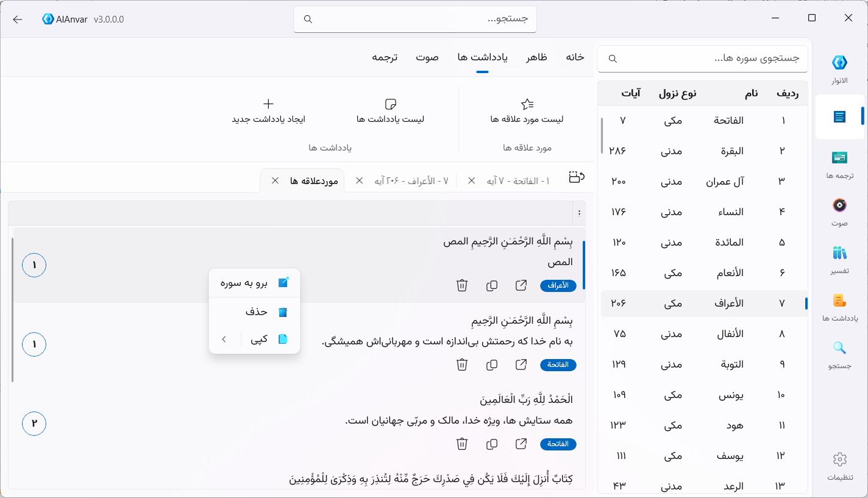Open the second الفاتحة verse via go-to icon
This screenshot has width=868, height=498.
[521, 444]
